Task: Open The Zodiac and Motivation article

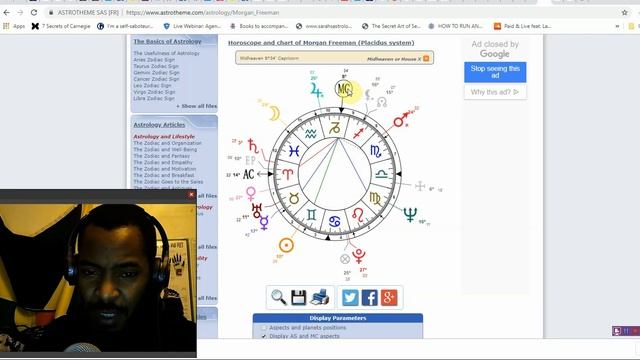Action: click(164, 169)
